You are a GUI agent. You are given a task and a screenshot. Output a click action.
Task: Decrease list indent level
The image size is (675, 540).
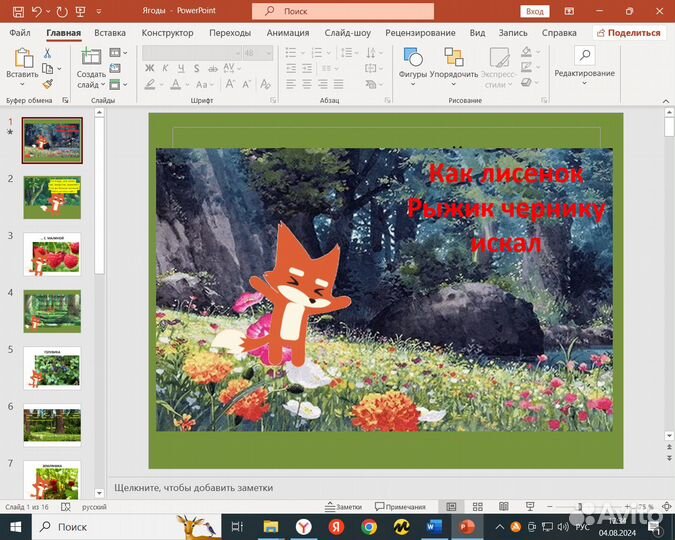point(291,68)
